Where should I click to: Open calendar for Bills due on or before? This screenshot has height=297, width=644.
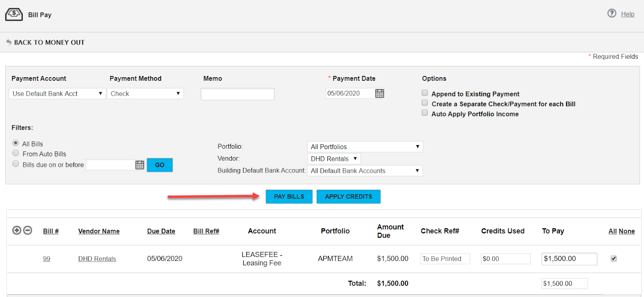pos(140,165)
